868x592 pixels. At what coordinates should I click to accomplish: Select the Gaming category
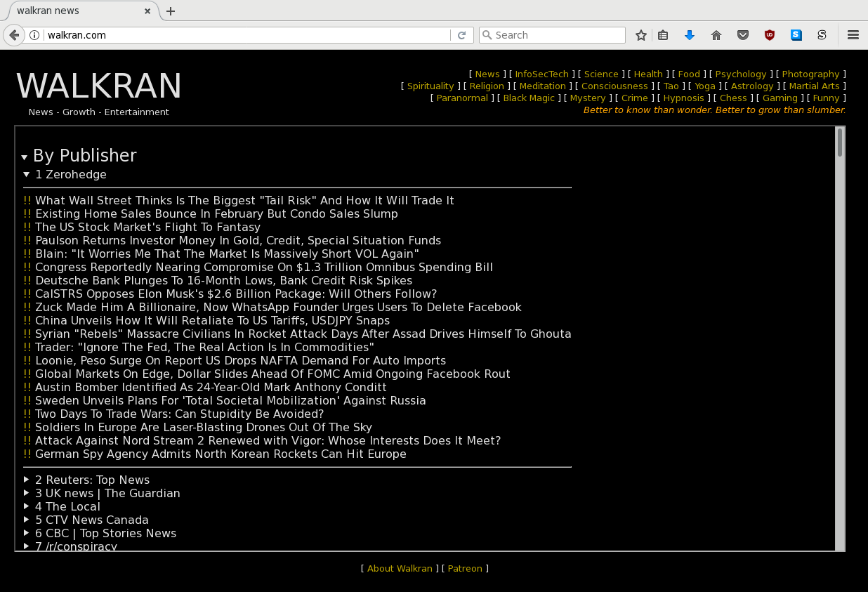[x=780, y=98]
